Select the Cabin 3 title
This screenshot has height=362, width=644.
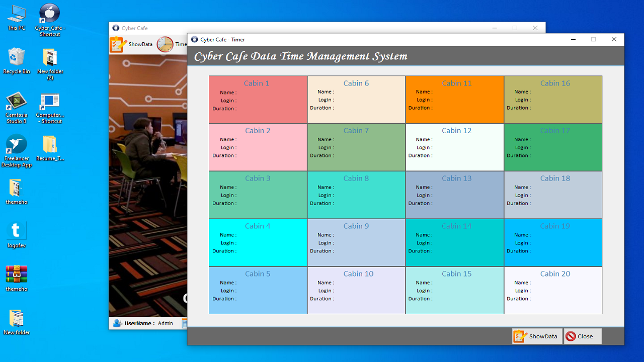(258, 178)
